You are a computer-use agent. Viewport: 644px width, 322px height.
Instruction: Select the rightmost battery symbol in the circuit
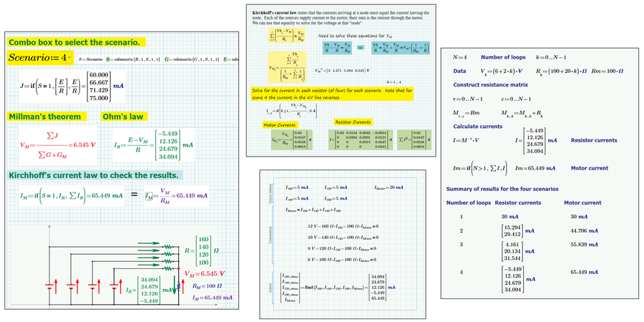click(x=113, y=287)
